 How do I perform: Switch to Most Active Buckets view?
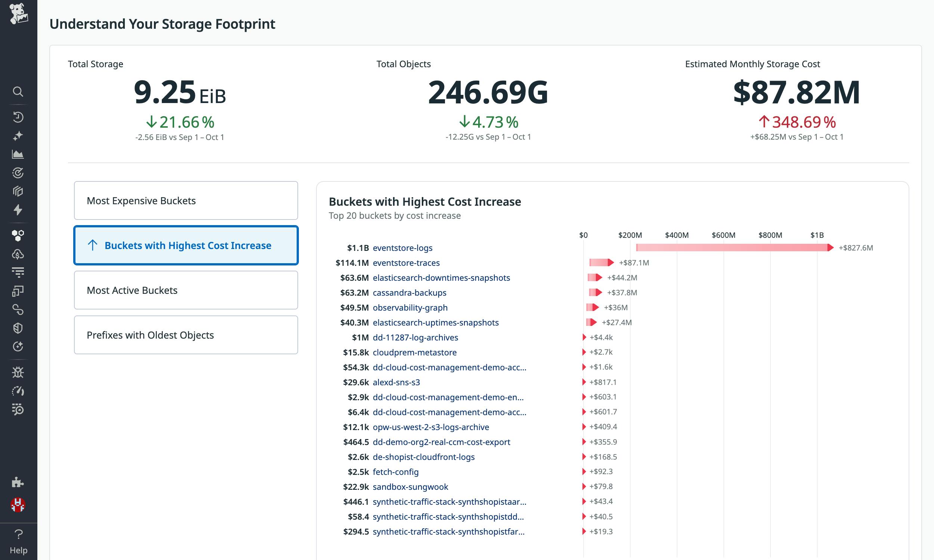pos(186,290)
